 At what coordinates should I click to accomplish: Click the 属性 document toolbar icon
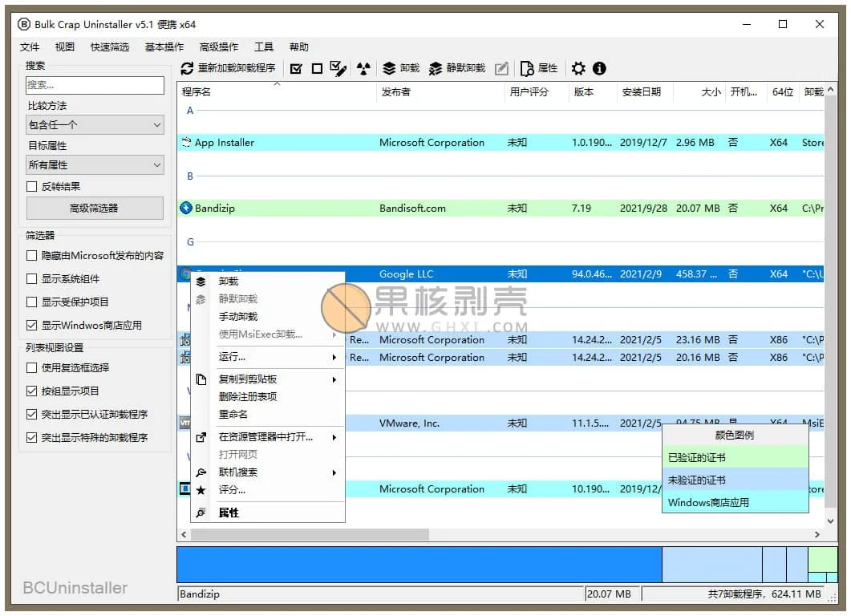pos(526,68)
